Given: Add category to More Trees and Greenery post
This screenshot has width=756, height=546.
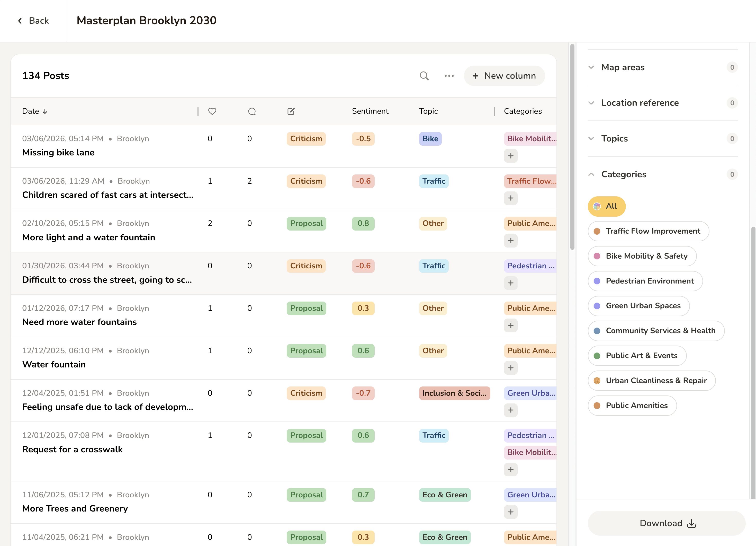Looking at the screenshot, I should coord(511,512).
